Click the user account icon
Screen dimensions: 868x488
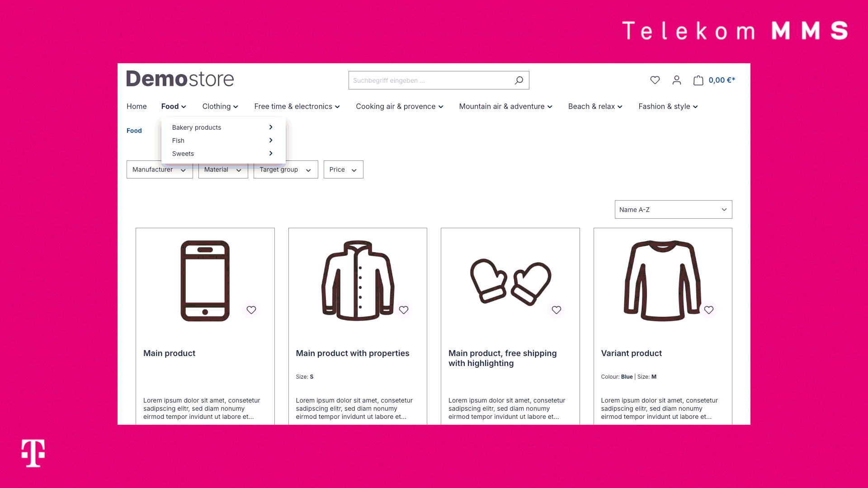tap(677, 80)
